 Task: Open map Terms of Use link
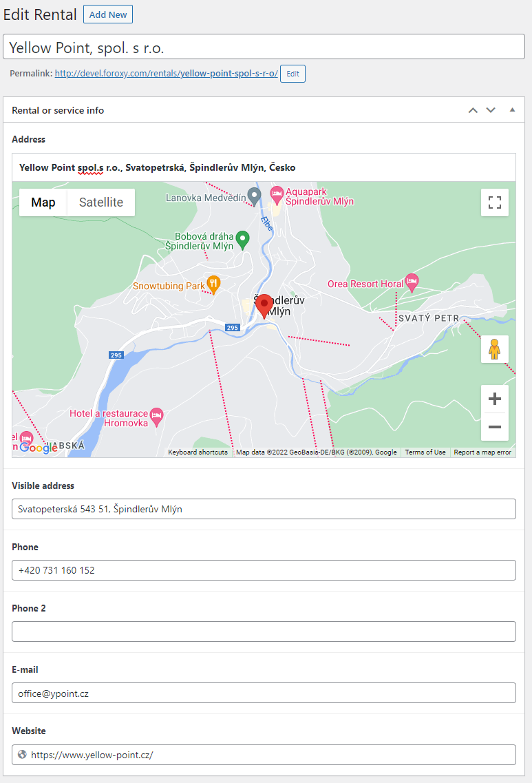(x=425, y=452)
